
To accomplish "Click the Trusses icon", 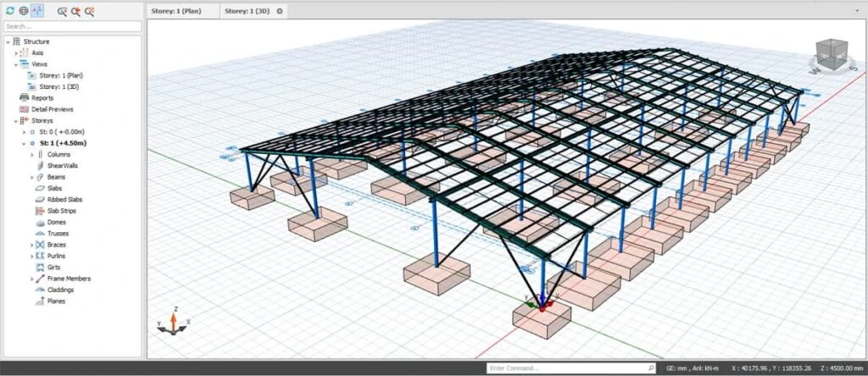I will [x=40, y=234].
